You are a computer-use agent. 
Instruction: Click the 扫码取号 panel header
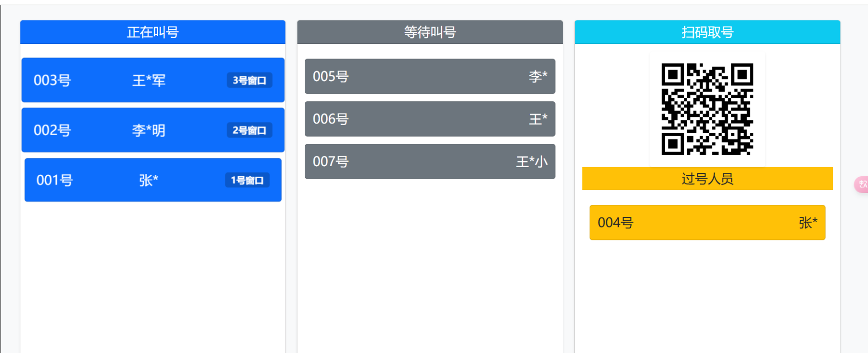(x=707, y=32)
